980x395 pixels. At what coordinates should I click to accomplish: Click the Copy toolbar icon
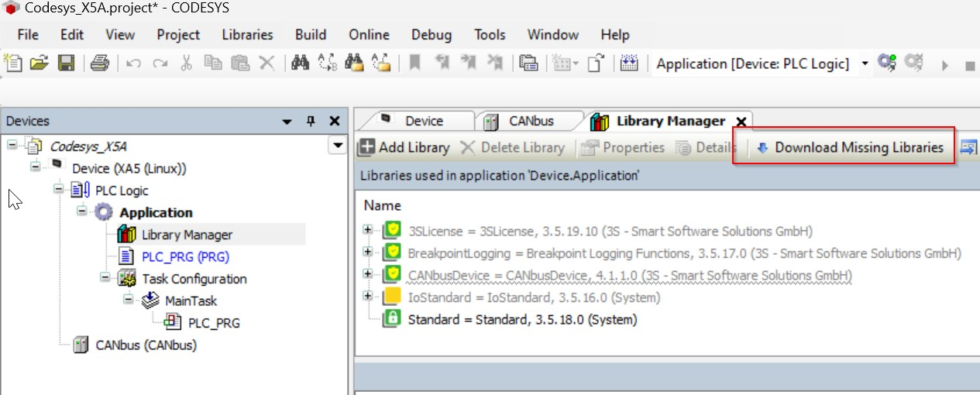click(x=213, y=64)
